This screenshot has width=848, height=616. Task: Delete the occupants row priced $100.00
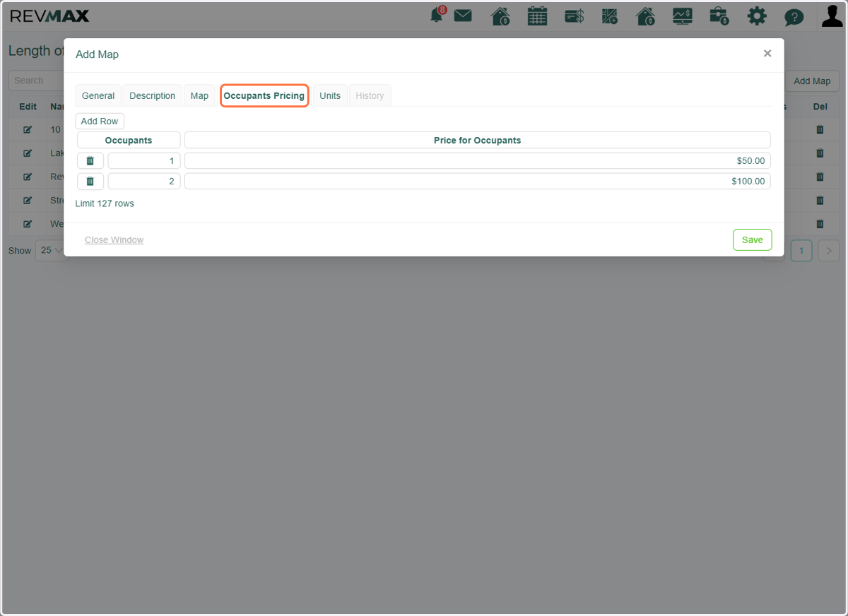click(x=90, y=182)
